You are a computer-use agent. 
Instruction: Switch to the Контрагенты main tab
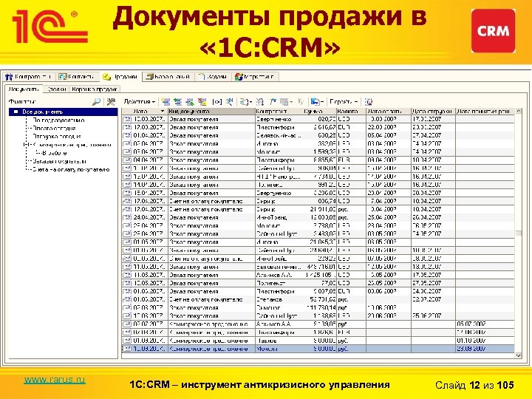click(x=29, y=77)
